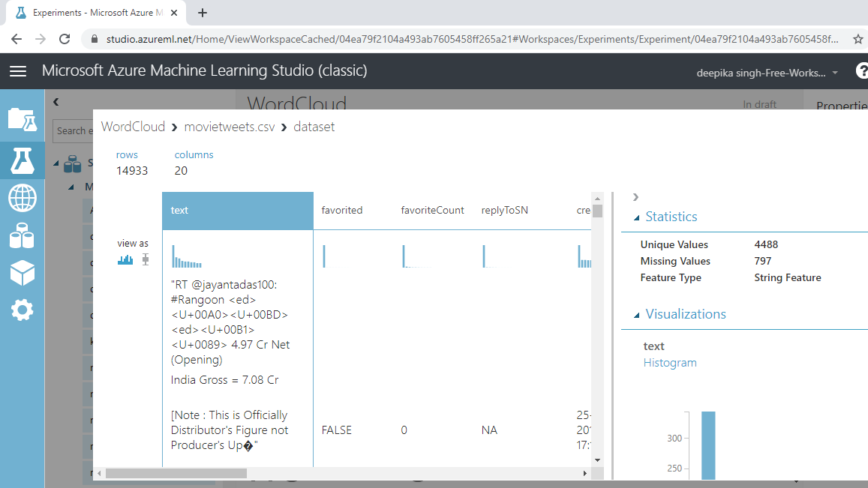Click the horizontal scrollbar right arrow
The height and width of the screenshot is (488, 868).
[x=584, y=473]
